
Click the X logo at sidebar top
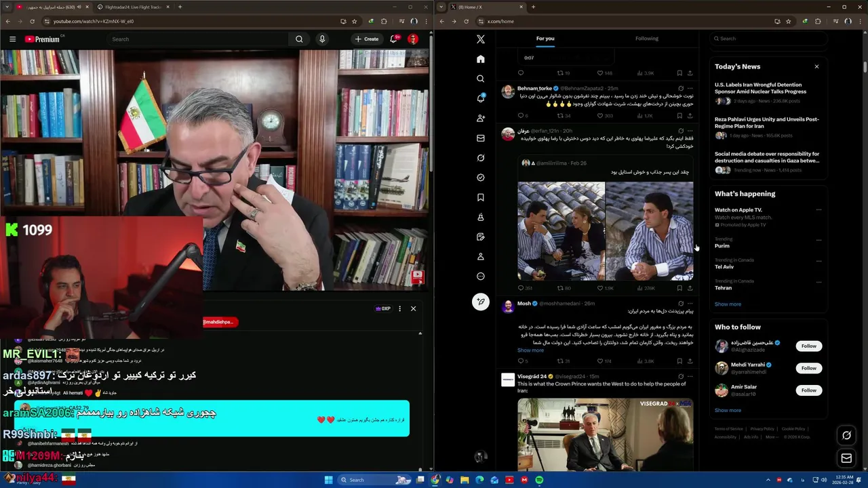pyautogui.click(x=481, y=39)
